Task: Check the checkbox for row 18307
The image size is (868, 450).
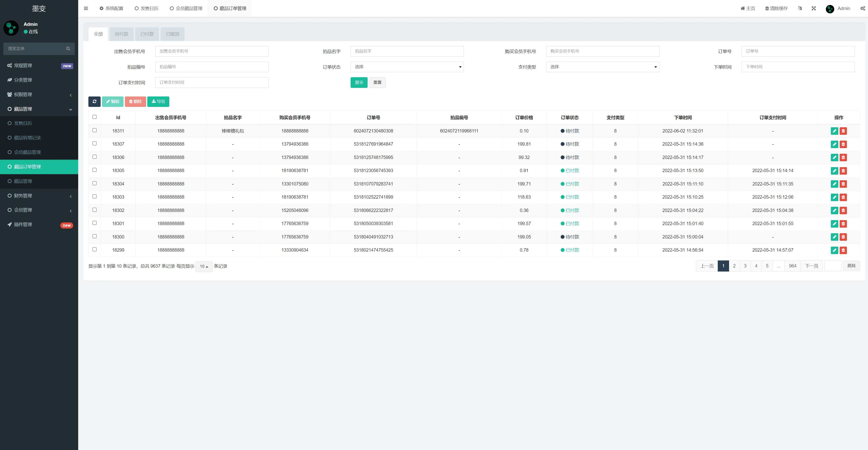Action: tap(94, 144)
